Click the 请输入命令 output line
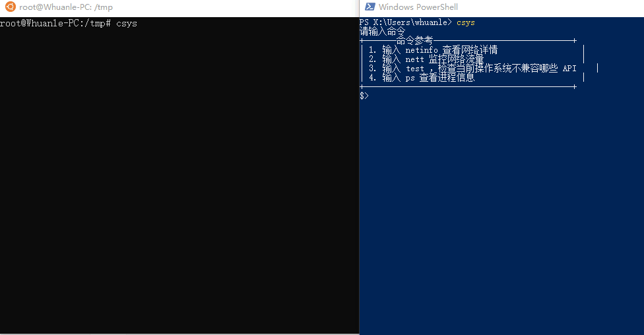 coord(383,32)
